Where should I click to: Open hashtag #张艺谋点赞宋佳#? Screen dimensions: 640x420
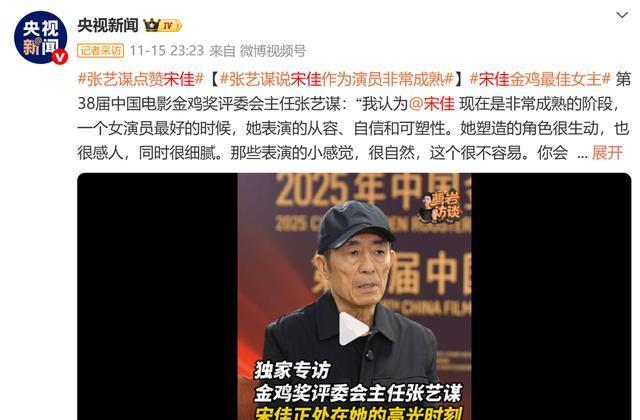tap(140, 79)
